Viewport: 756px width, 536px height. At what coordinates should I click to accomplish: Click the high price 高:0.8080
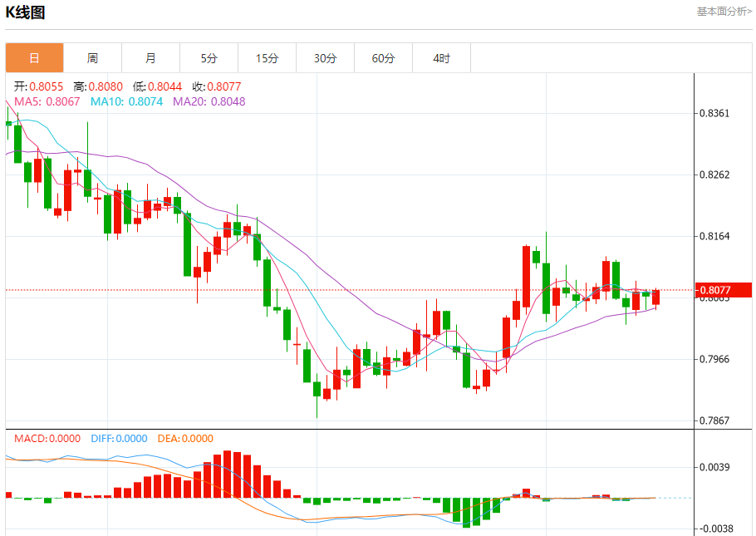[x=98, y=86]
